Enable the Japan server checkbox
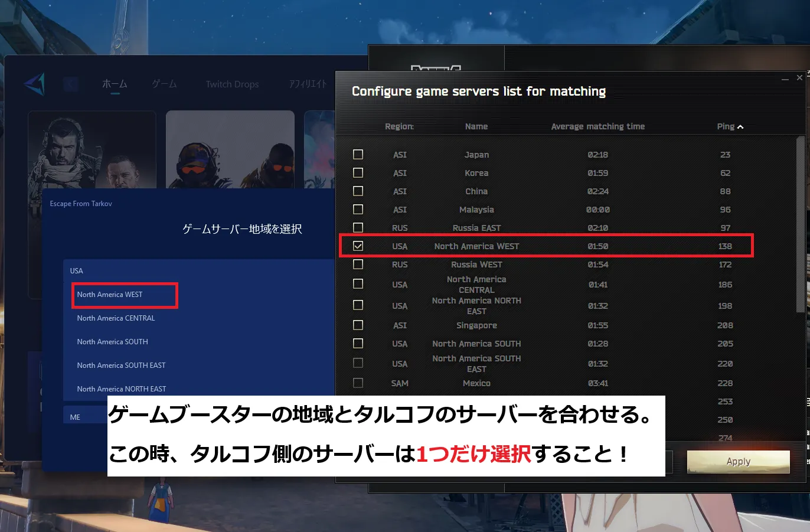This screenshot has height=532, width=810. point(358,155)
